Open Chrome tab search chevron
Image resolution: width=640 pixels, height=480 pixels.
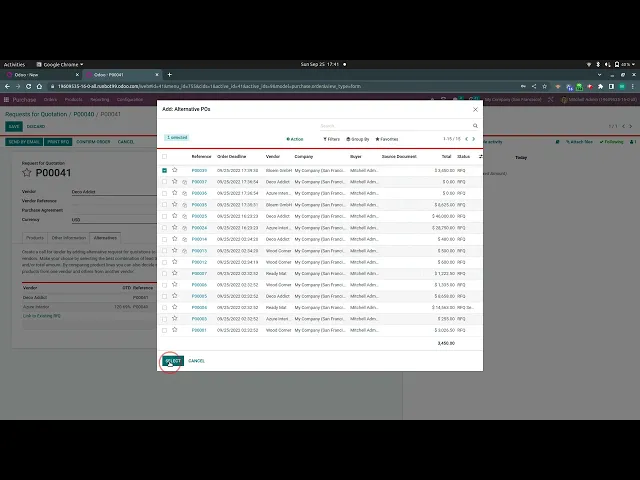[599, 75]
